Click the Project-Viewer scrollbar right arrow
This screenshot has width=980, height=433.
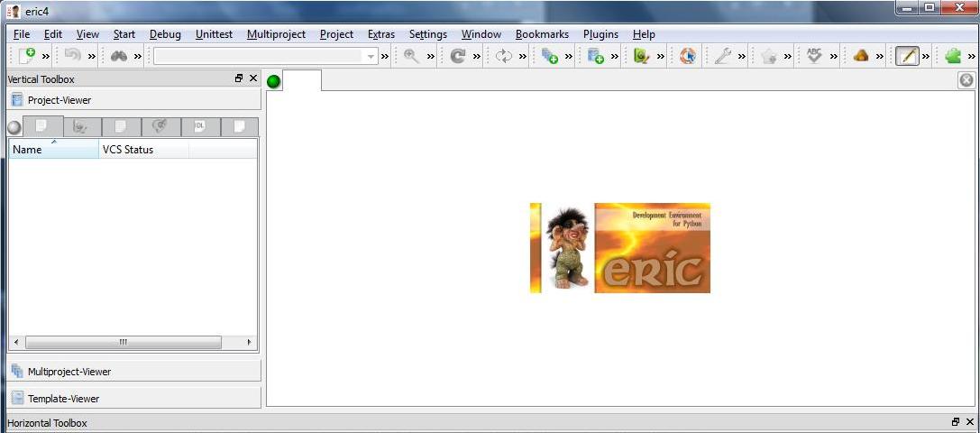[x=249, y=342]
